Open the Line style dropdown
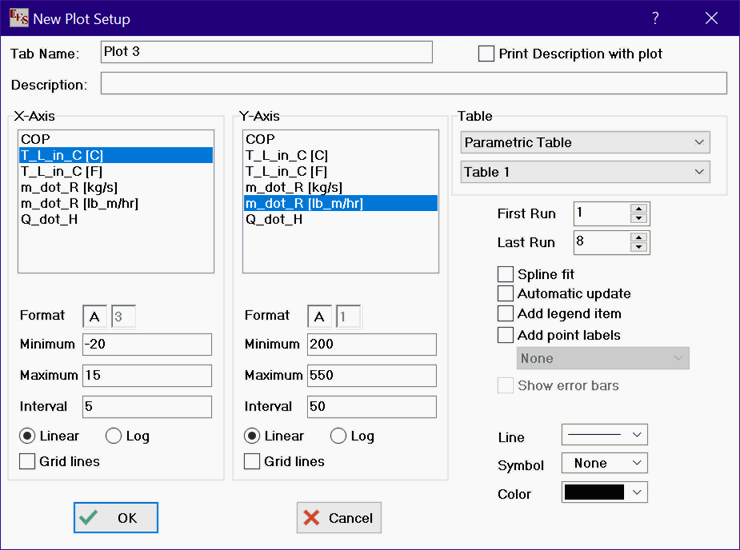740x550 pixels. pos(604,434)
